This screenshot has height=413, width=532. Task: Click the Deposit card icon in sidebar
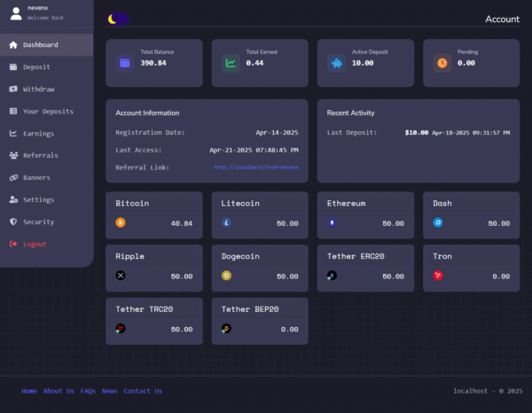pos(13,66)
